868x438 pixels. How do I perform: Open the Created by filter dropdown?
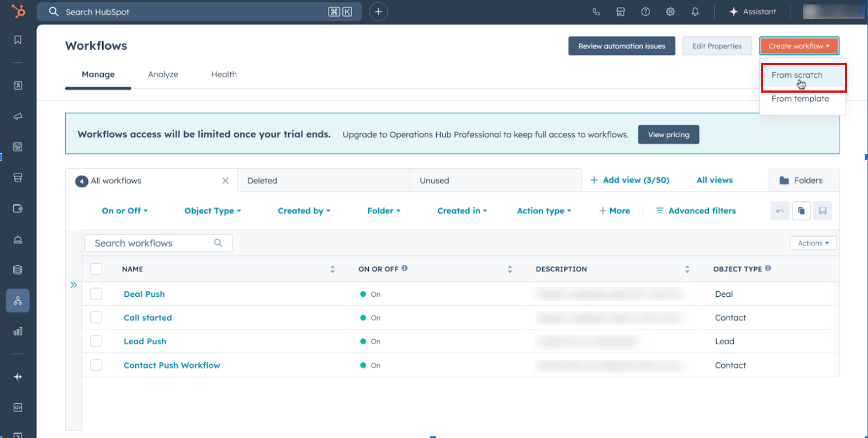[304, 211]
